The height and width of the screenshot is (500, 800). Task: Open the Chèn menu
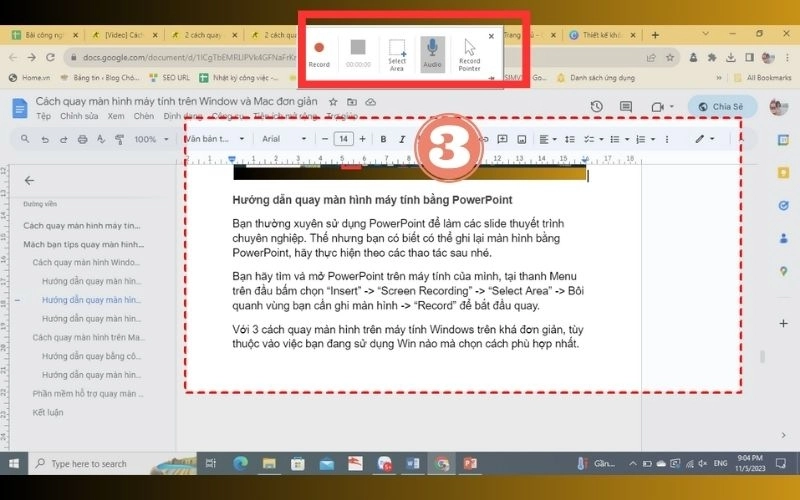[x=143, y=116]
